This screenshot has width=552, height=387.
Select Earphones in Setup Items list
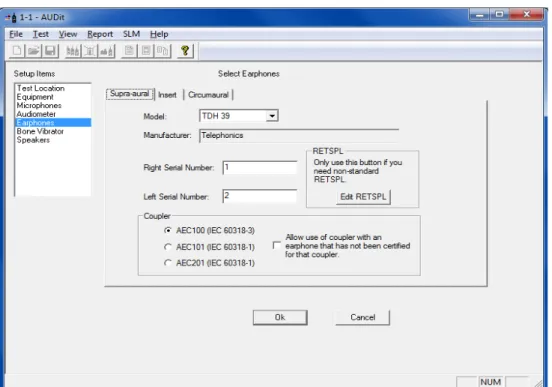click(x=53, y=123)
